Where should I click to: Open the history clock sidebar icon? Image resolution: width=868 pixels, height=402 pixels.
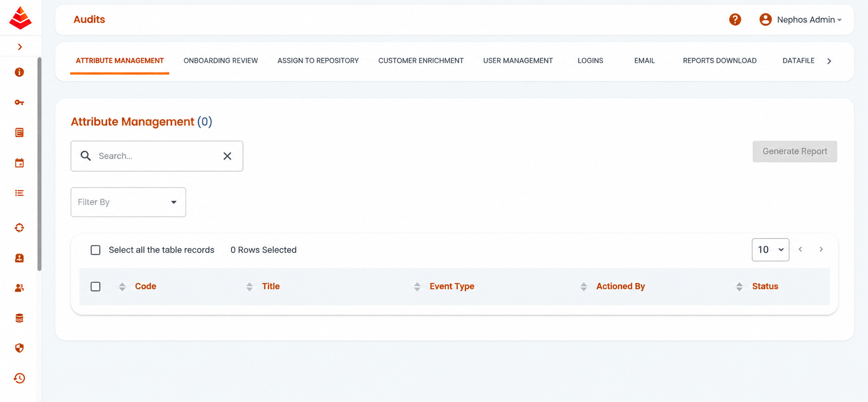19,378
